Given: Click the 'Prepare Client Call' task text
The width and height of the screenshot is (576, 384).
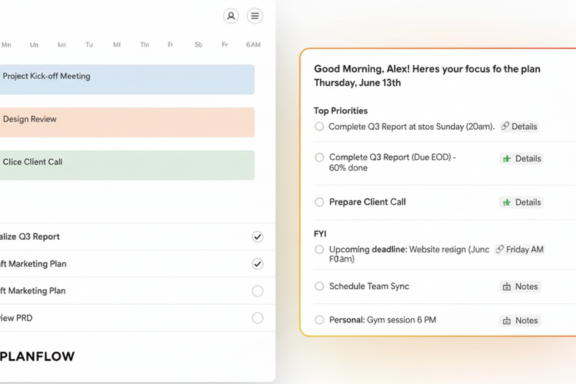Looking at the screenshot, I should 367,202.
